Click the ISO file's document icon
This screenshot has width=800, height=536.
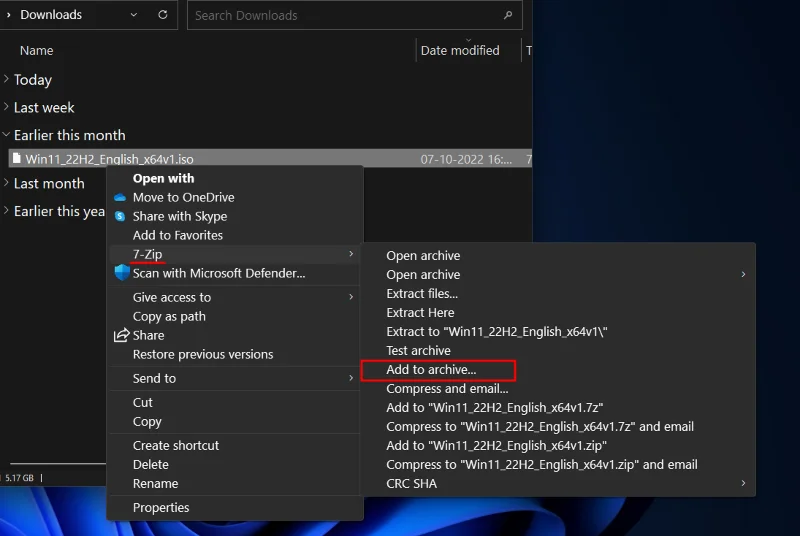(x=16, y=159)
